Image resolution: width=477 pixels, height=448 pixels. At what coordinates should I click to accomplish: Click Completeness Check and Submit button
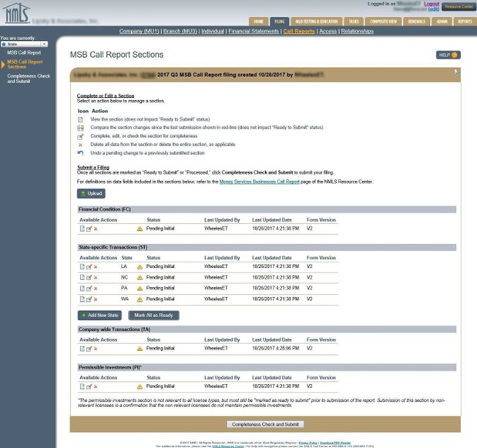pyautogui.click(x=264, y=423)
